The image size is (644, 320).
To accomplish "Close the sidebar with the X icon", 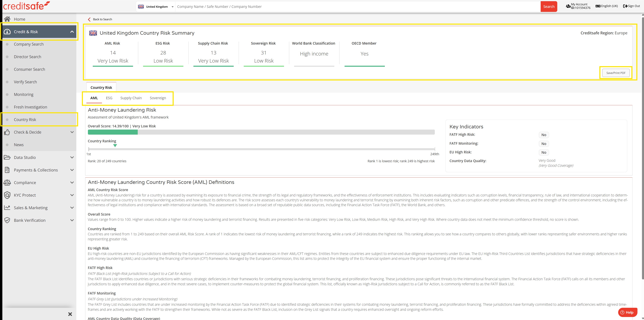I will [70, 314].
